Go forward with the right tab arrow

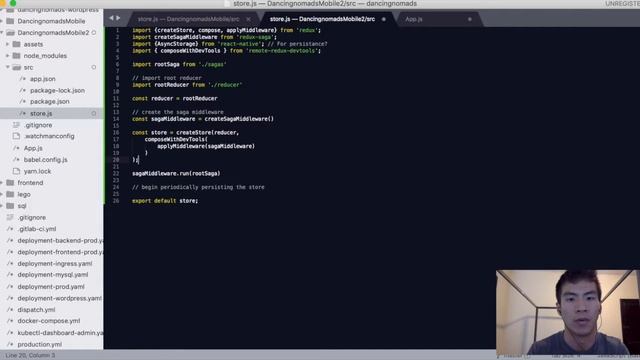point(118,18)
